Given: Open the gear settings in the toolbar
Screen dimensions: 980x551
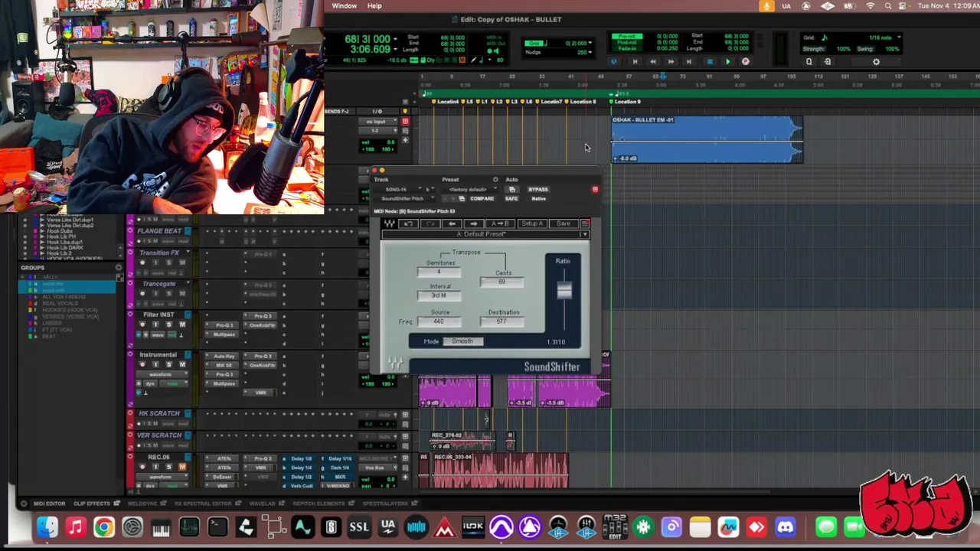Looking at the screenshot, I should [x=876, y=62].
